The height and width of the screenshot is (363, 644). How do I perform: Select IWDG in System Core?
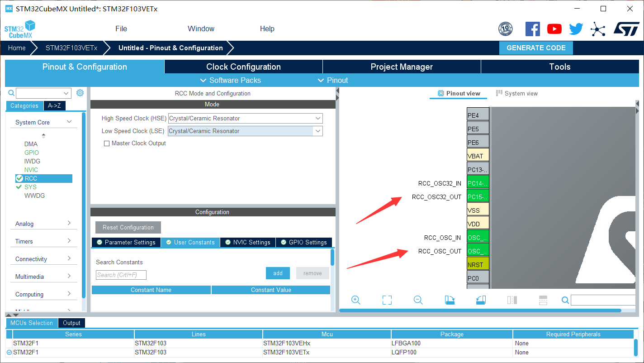tap(32, 161)
